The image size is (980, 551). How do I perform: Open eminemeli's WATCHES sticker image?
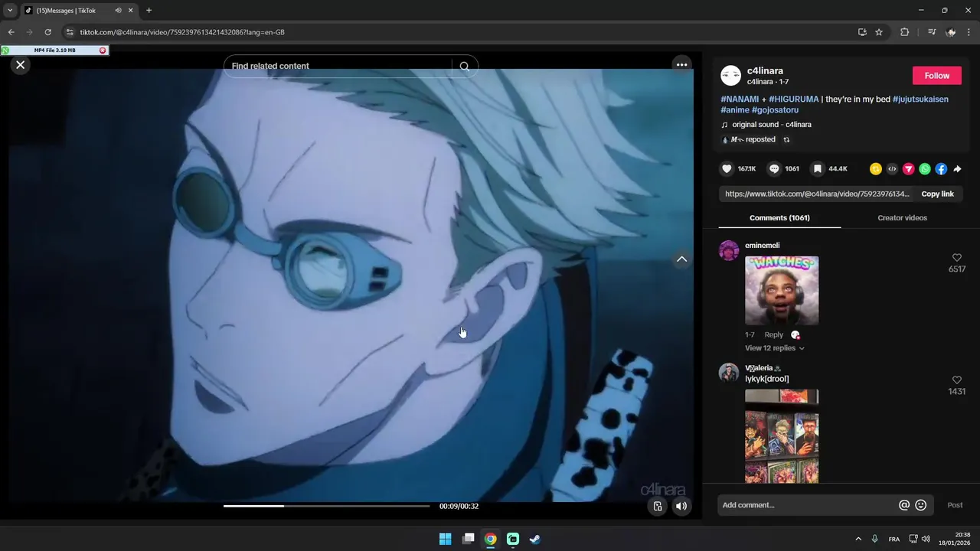pos(782,291)
